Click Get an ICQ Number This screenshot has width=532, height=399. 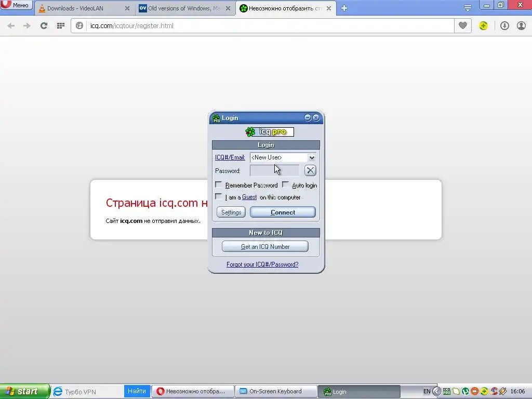tap(265, 247)
